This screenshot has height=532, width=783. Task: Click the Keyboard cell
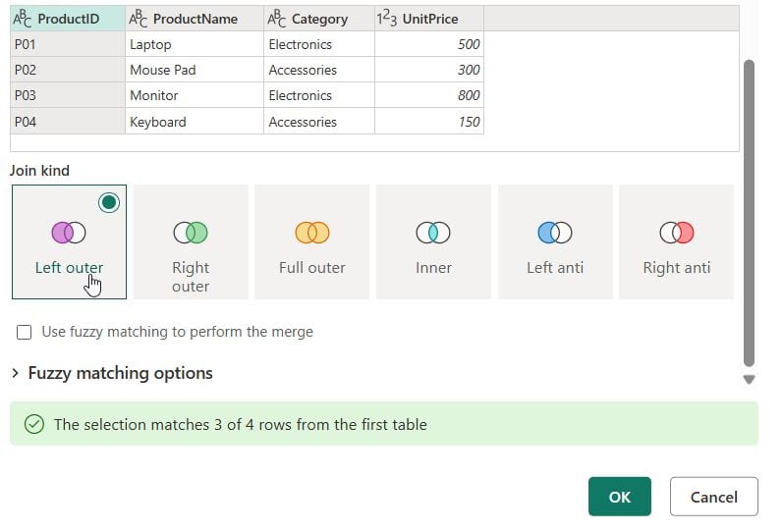point(195,122)
